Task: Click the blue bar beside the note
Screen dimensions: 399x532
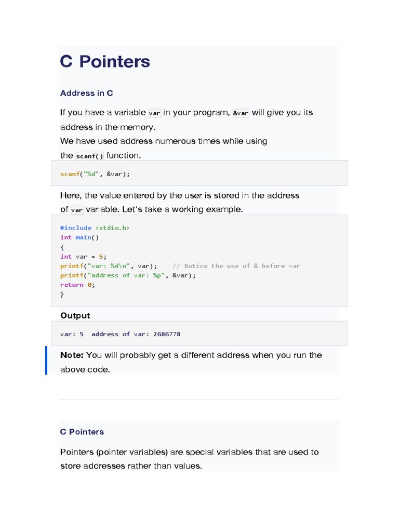Action: 46,361
